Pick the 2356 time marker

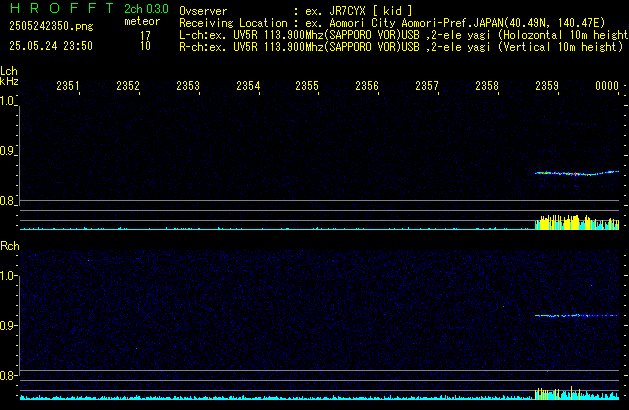pyautogui.click(x=367, y=86)
